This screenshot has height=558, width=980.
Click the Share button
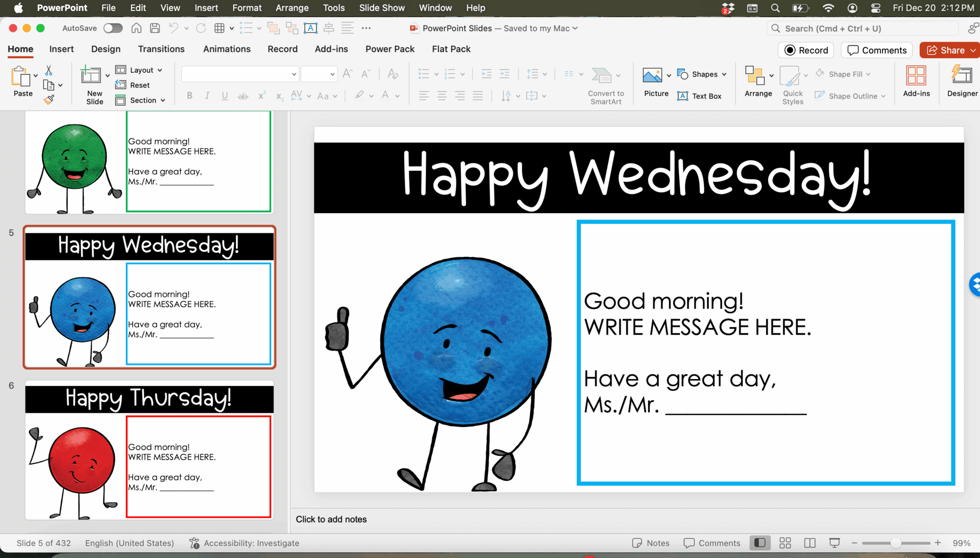pyautogui.click(x=948, y=50)
